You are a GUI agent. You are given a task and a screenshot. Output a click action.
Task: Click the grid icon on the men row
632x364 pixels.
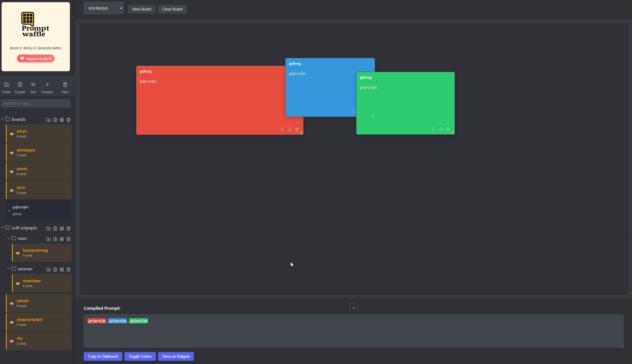[x=62, y=239]
